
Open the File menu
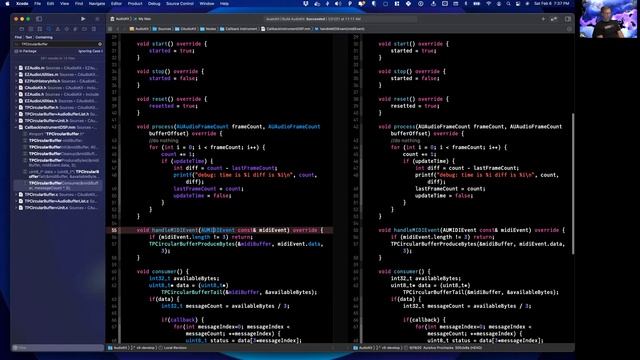(x=38, y=4)
